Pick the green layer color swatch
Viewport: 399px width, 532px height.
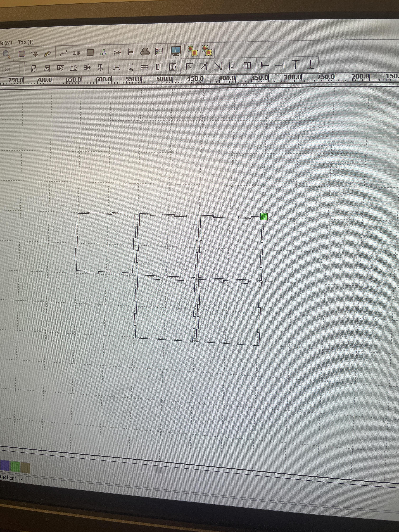tap(15, 466)
